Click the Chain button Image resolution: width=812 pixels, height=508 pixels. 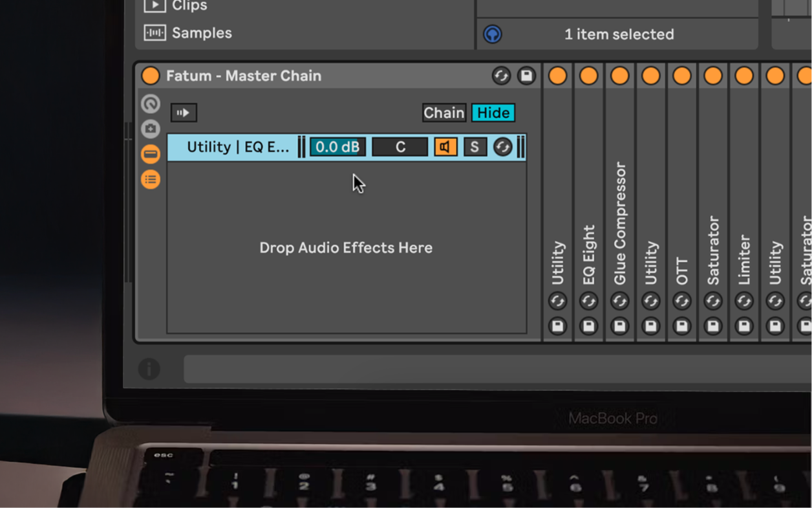443,113
